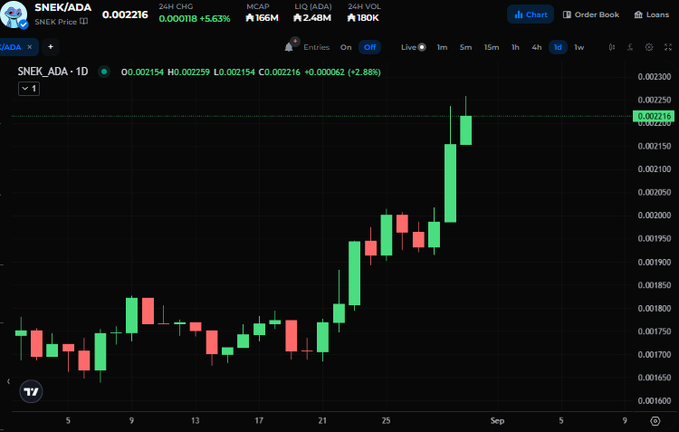Add a new chart tab
The width and height of the screenshot is (679, 432).
point(51,47)
